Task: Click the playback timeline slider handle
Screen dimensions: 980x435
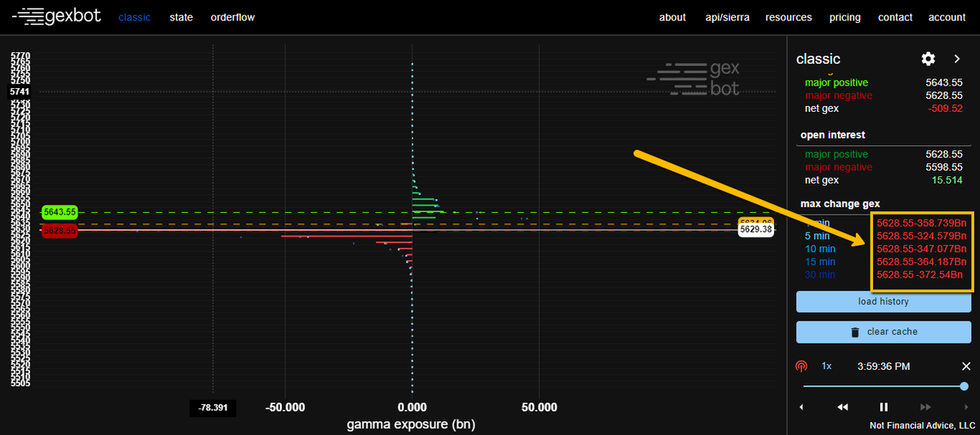Action: (964, 386)
